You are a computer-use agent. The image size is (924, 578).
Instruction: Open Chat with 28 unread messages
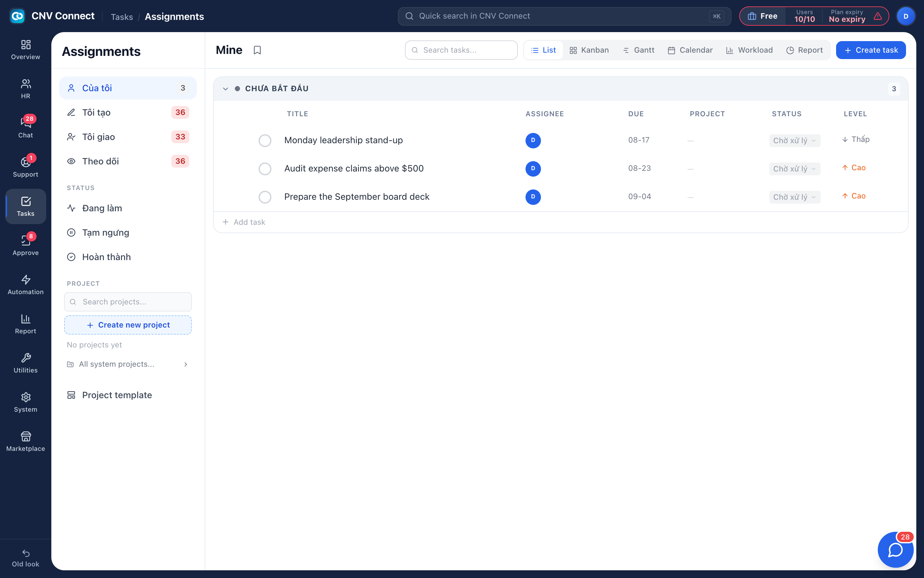(26, 128)
